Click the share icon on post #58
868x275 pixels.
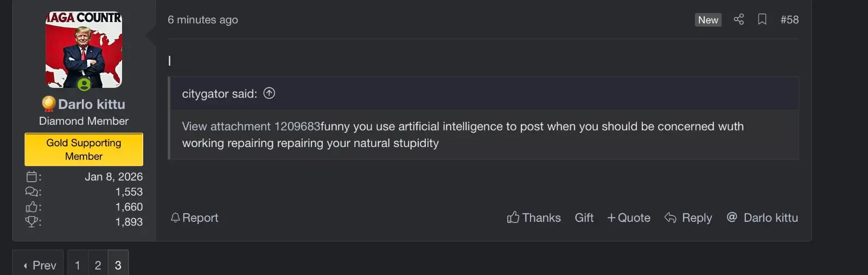[738, 20]
